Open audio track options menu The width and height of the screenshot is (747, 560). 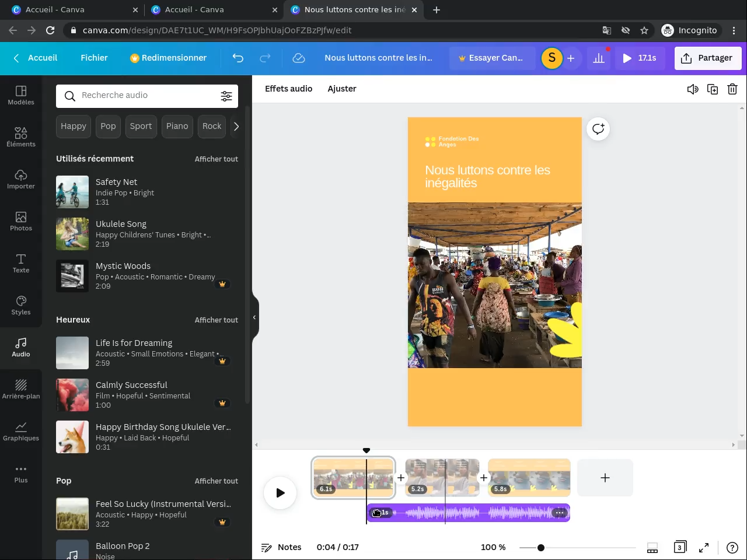coord(560,513)
